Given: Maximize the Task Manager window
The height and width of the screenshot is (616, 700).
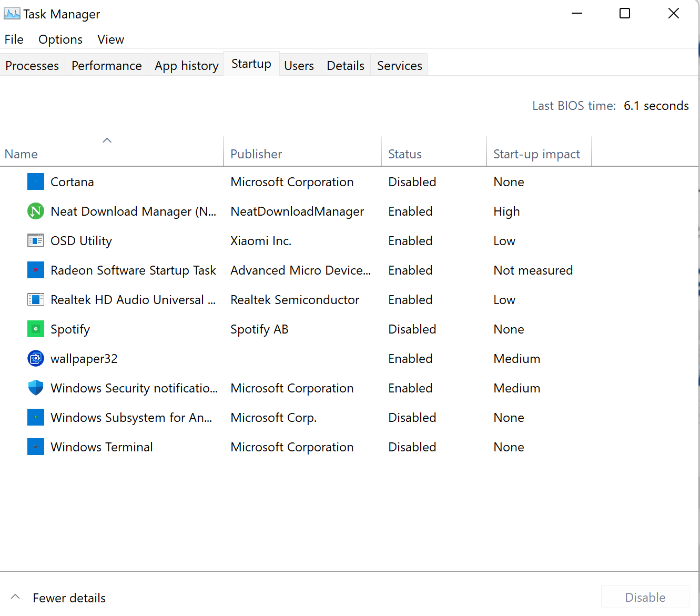Looking at the screenshot, I should 625,14.
